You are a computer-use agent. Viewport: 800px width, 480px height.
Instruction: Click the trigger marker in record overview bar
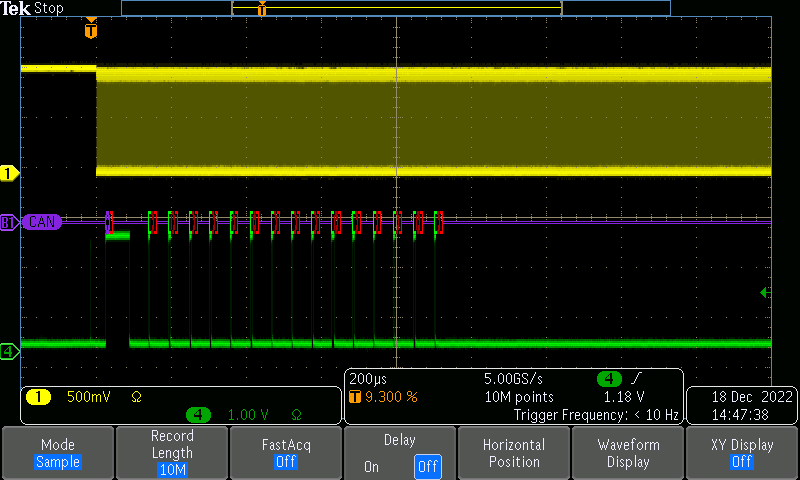262,9
